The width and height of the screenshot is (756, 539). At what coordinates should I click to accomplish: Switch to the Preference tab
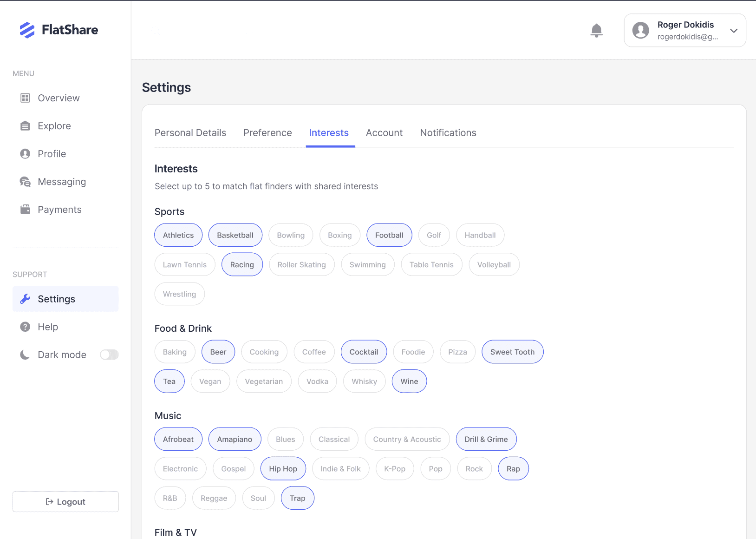point(267,133)
